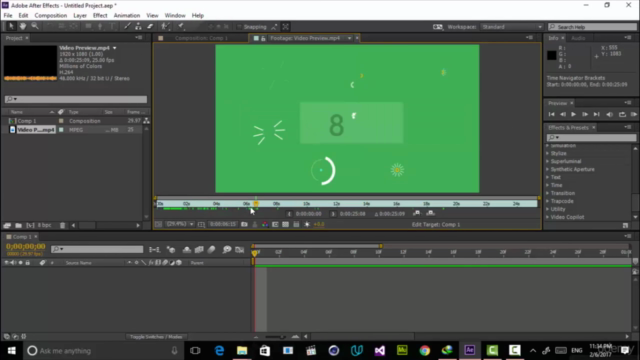Open the Effect menu
Image resolution: width=640 pixels, height=360 pixels.
pos(100,16)
